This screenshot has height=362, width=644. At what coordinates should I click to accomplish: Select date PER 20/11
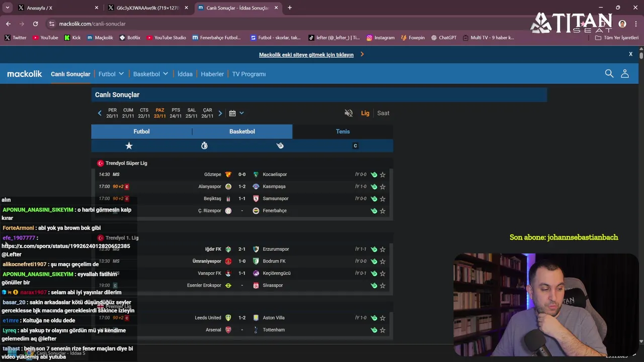112,113
